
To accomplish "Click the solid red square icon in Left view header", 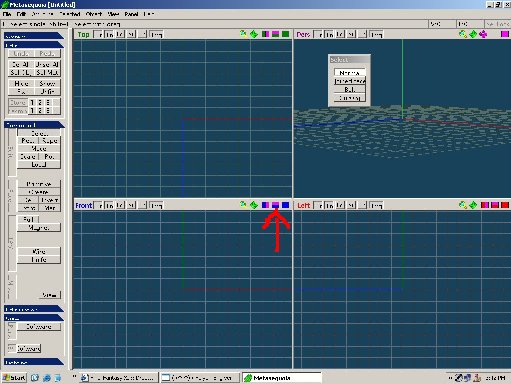I will (x=505, y=205).
